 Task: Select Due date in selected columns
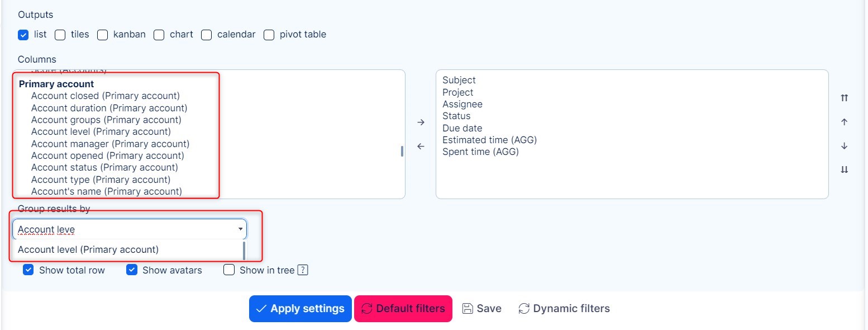[462, 128]
